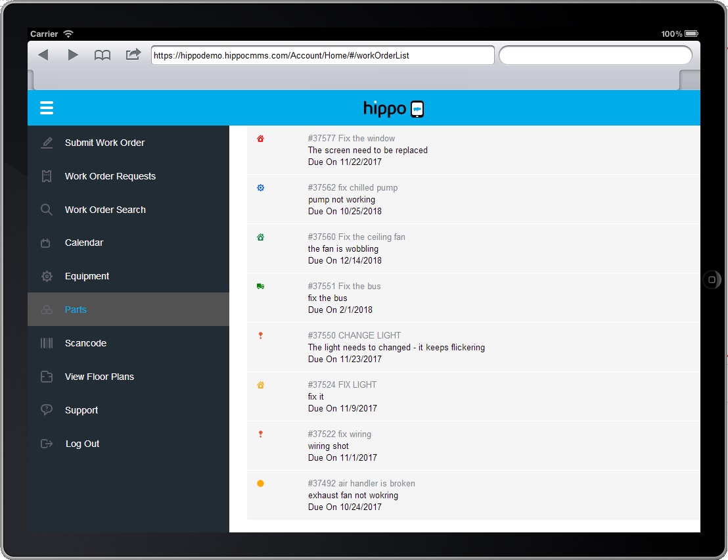Click blue gear icon for work order #37562
The image size is (728, 560).
(x=260, y=187)
